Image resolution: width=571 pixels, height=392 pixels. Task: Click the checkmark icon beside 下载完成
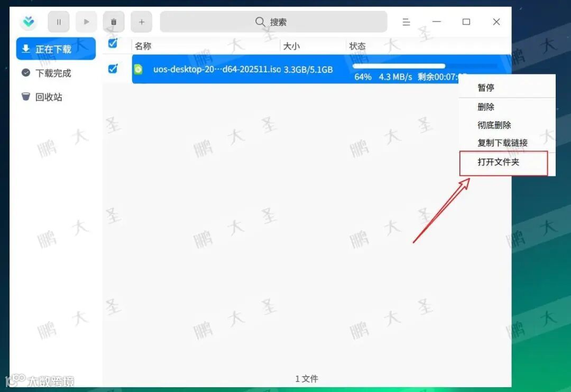pyautogui.click(x=26, y=73)
